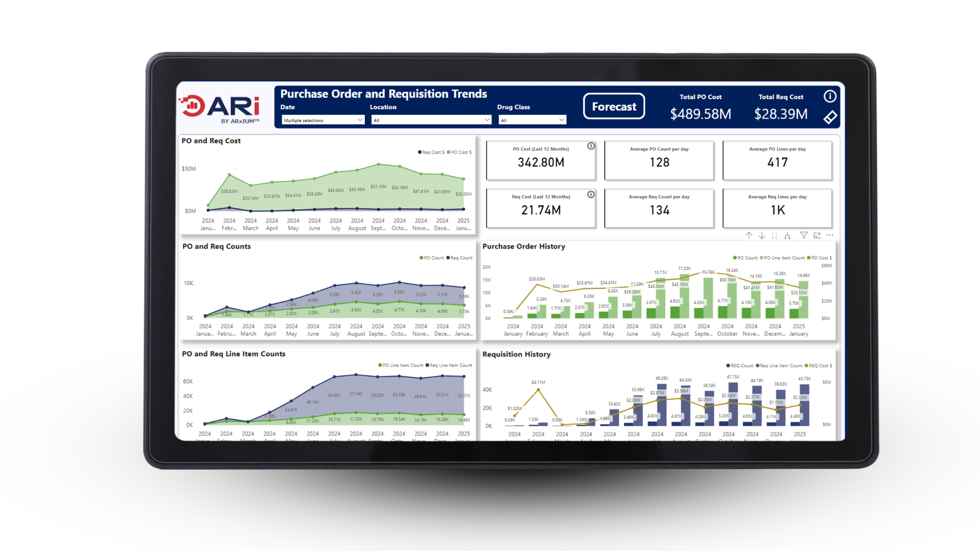
Task: Open the Date dropdown
Action: 323,120
